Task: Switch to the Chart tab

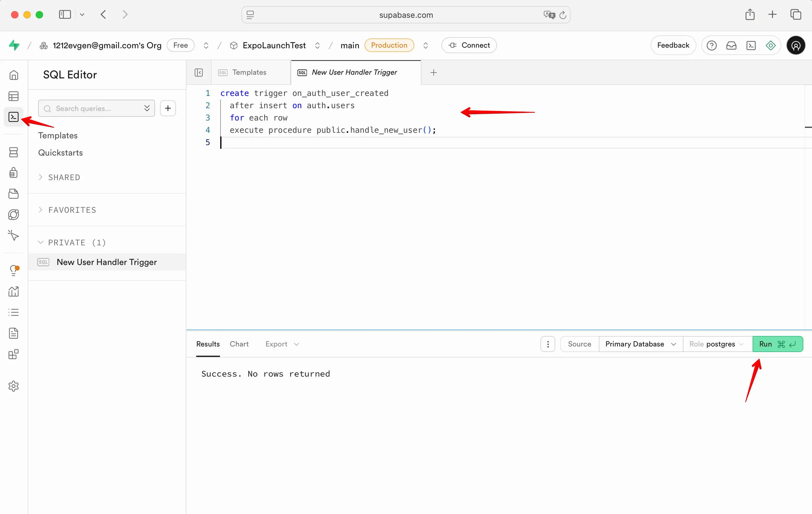Action: tap(239, 344)
